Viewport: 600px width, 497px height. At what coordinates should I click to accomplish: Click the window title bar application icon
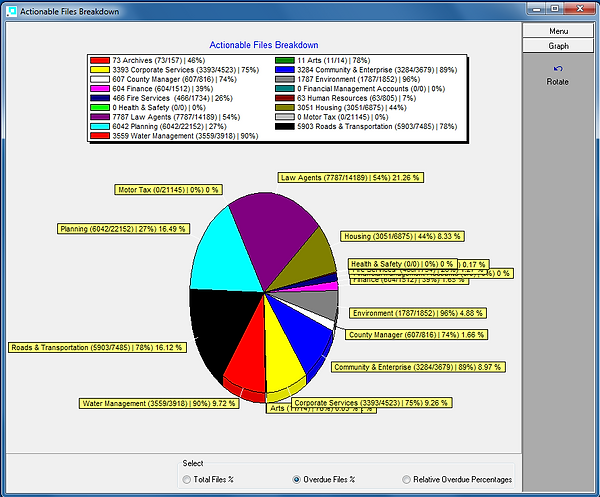click(x=12, y=11)
